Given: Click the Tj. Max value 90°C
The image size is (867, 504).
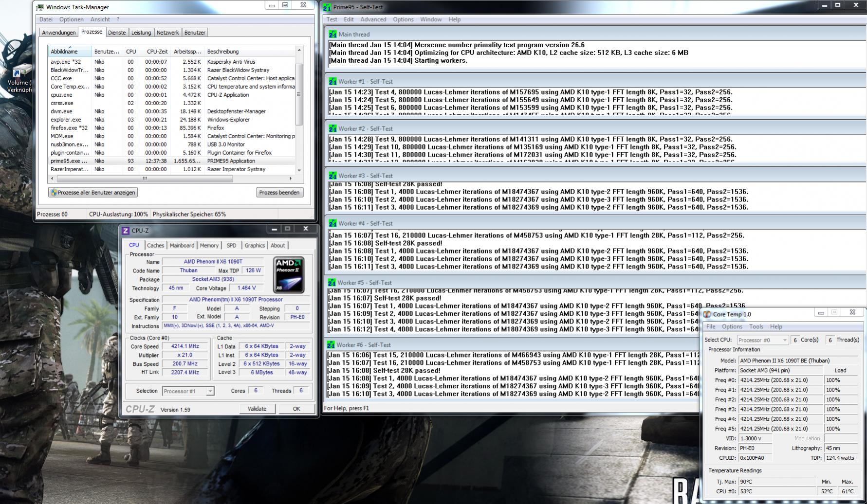Looking at the screenshot, I should (x=777, y=482).
